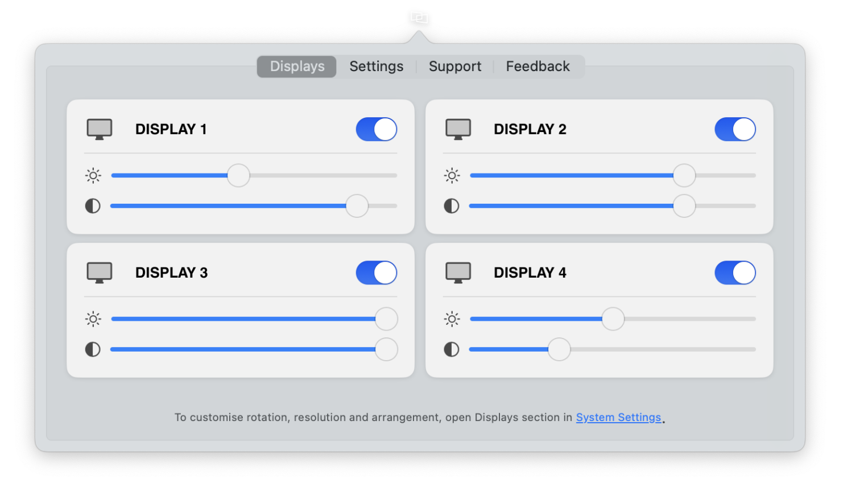
Task: Open the Settings tab
Action: coord(376,67)
